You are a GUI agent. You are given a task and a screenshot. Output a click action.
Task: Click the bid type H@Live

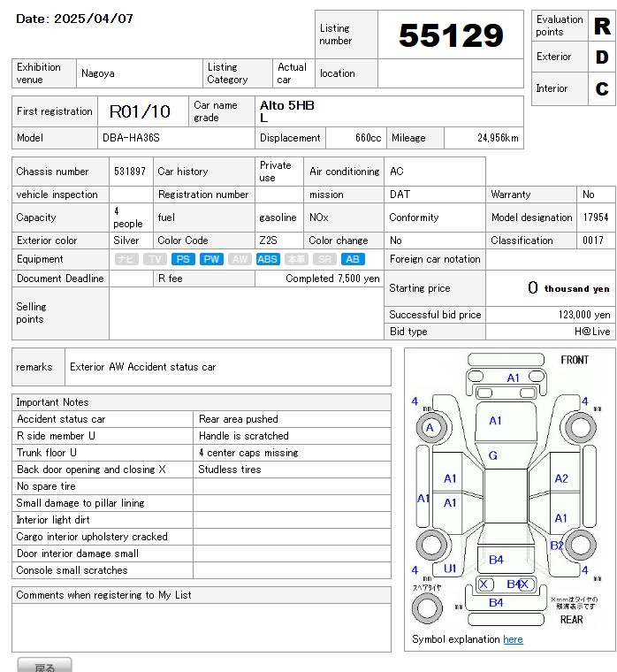click(592, 332)
